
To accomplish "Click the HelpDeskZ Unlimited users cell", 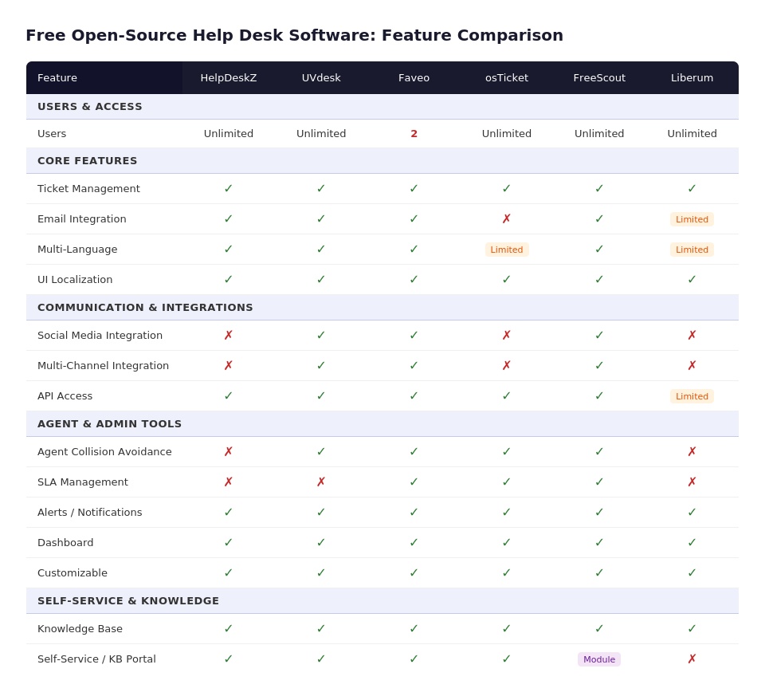I will 229,133.
